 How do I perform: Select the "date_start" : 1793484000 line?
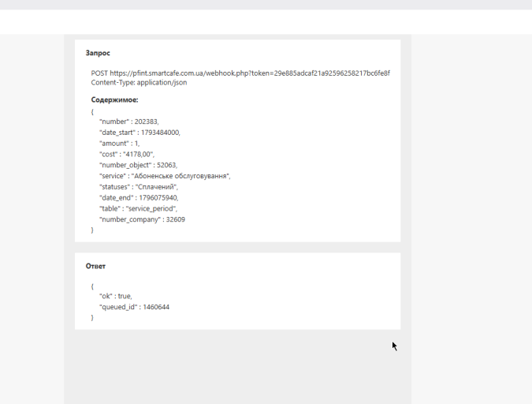[140, 133]
